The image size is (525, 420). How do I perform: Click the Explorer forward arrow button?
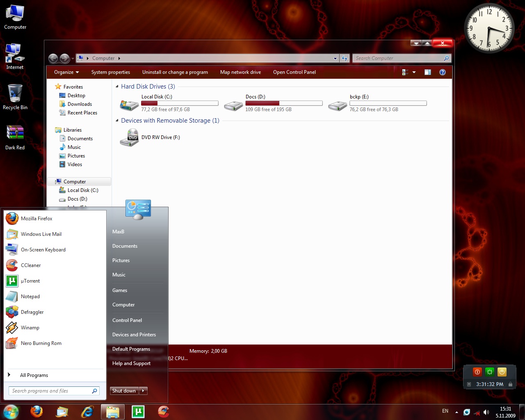[65, 58]
